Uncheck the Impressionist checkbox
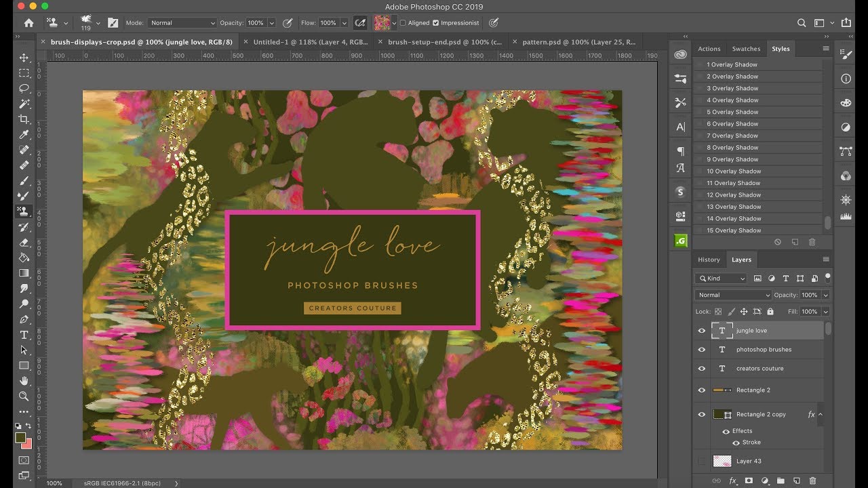 (435, 22)
